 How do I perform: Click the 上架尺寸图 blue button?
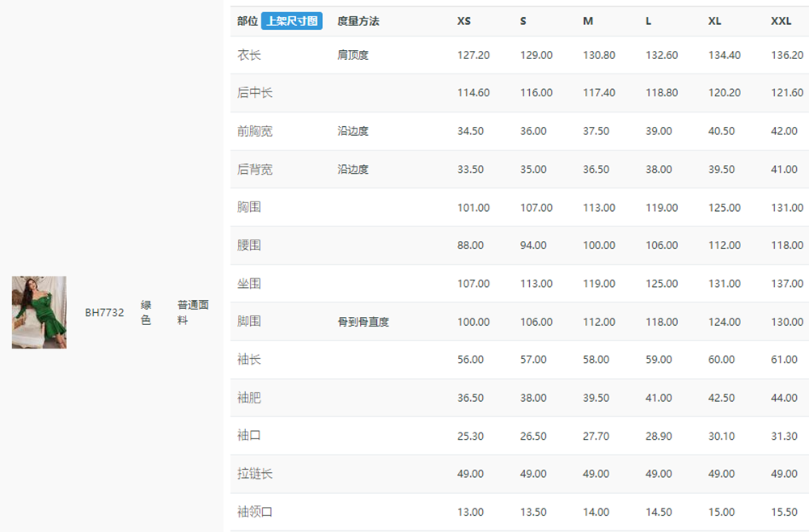[291, 21]
